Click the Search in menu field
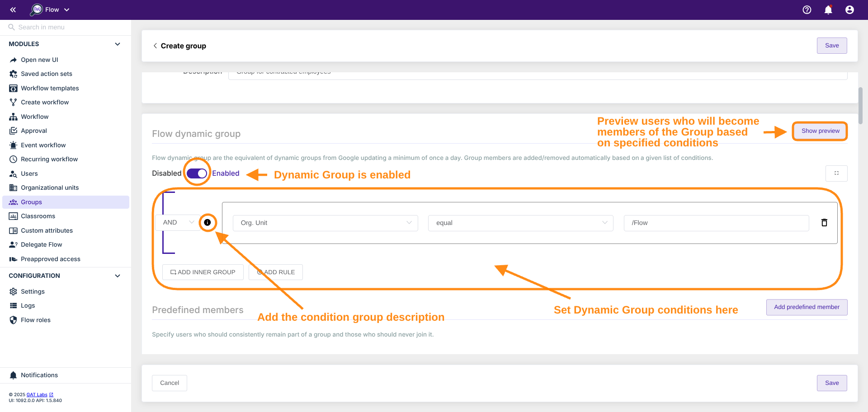 point(66,27)
